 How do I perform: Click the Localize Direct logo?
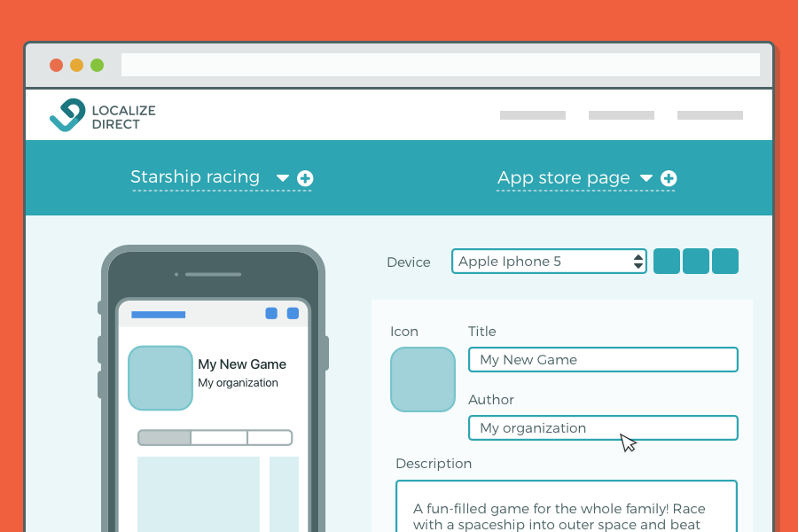102,116
